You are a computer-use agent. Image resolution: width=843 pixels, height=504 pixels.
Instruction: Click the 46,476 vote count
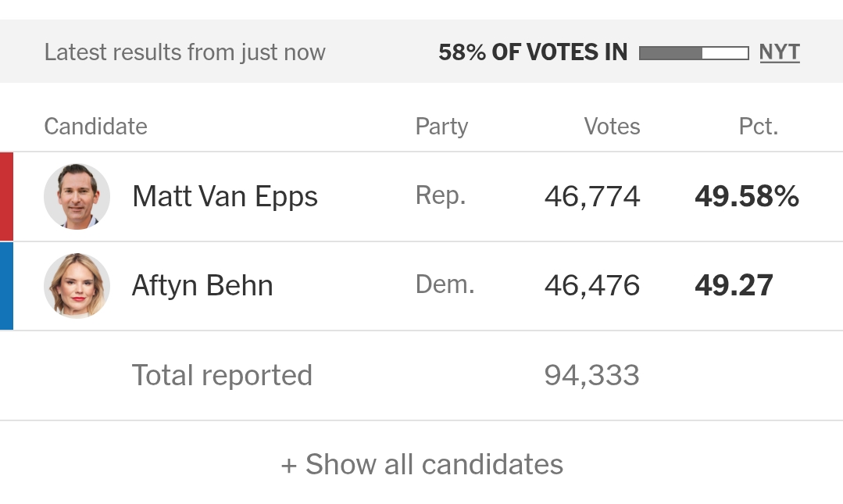pos(592,286)
